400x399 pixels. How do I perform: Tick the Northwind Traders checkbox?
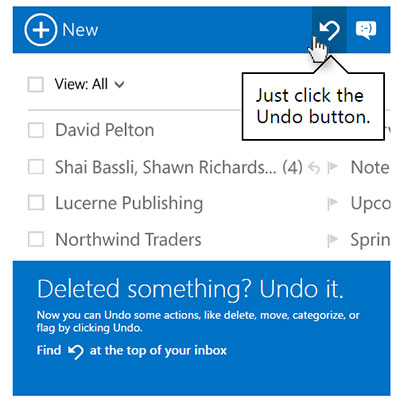(35, 239)
